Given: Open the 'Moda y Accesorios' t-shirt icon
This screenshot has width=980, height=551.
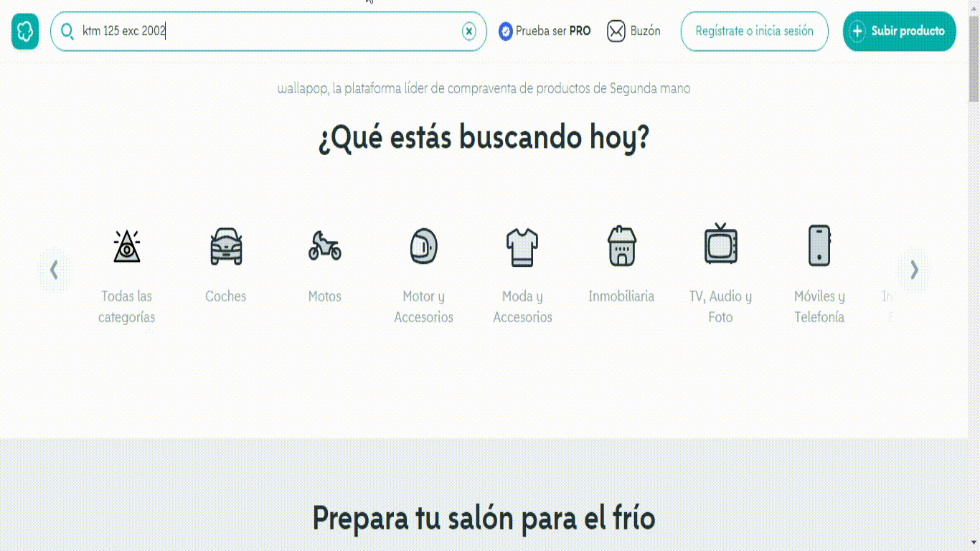Looking at the screenshot, I should point(522,246).
